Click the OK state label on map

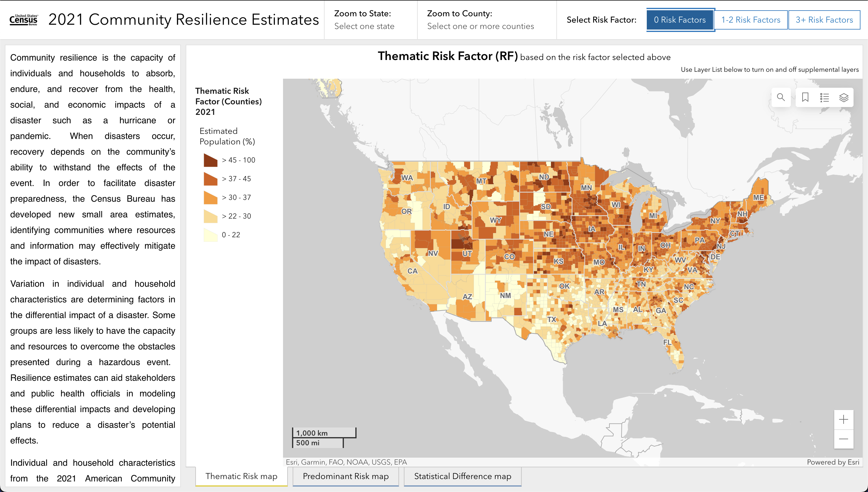(565, 286)
